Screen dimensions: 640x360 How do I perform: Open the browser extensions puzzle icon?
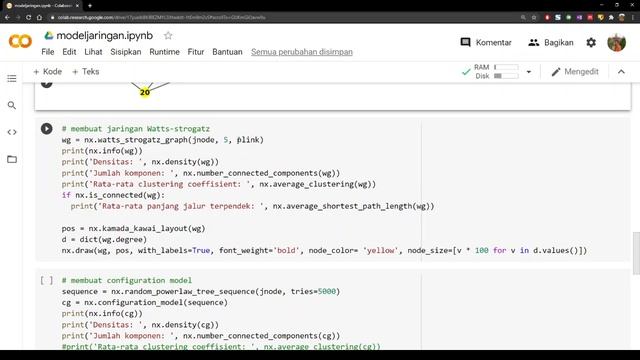point(611,17)
